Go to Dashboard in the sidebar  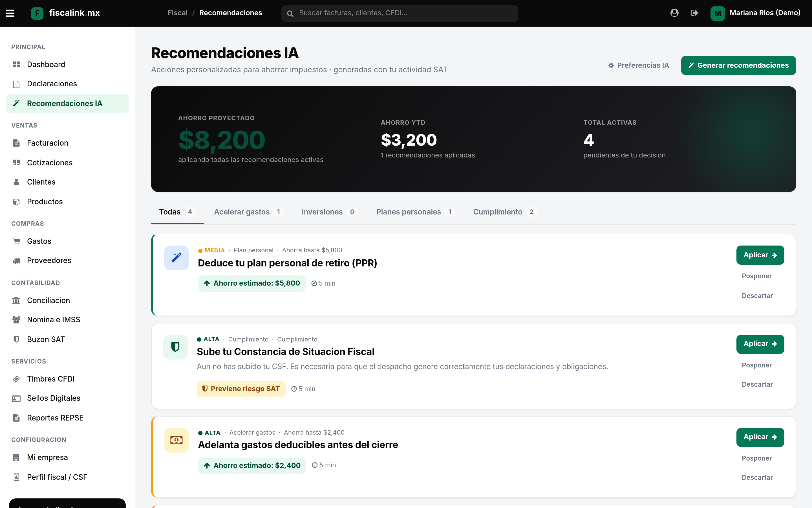point(67,65)
